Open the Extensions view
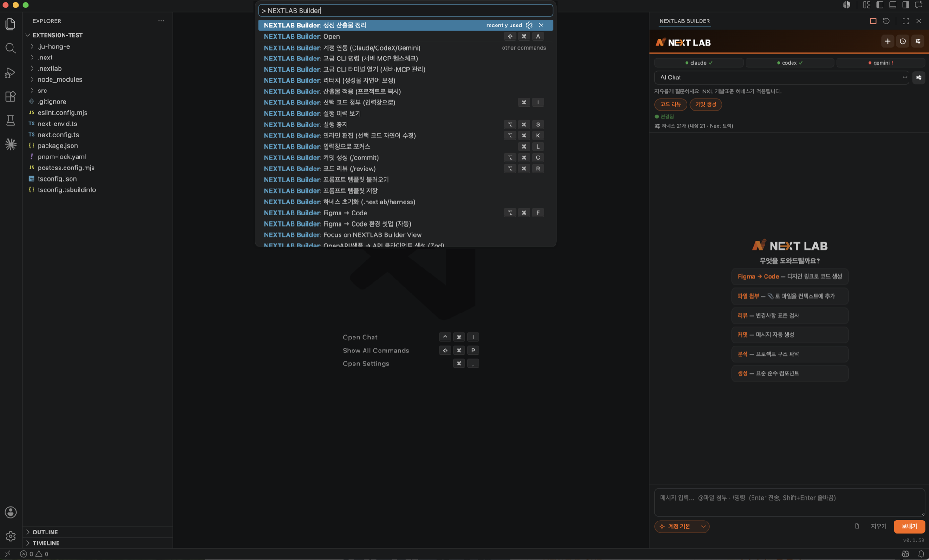 (10, 97)
